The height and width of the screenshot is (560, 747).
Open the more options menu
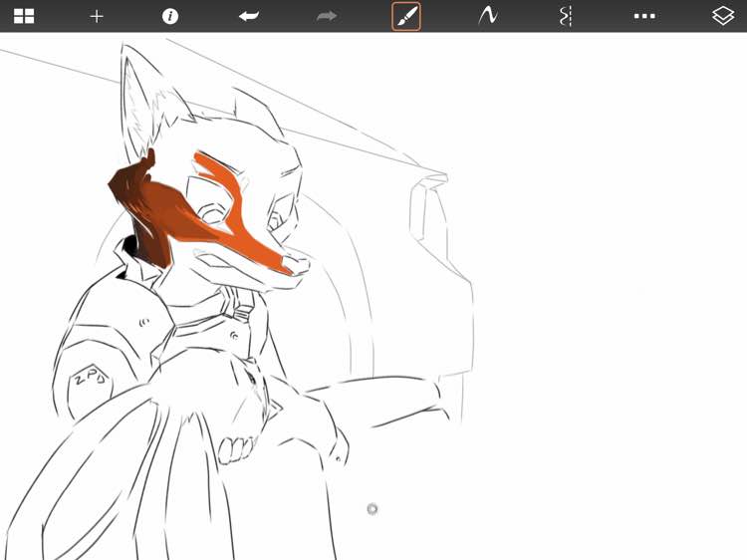tap(644, 16)
